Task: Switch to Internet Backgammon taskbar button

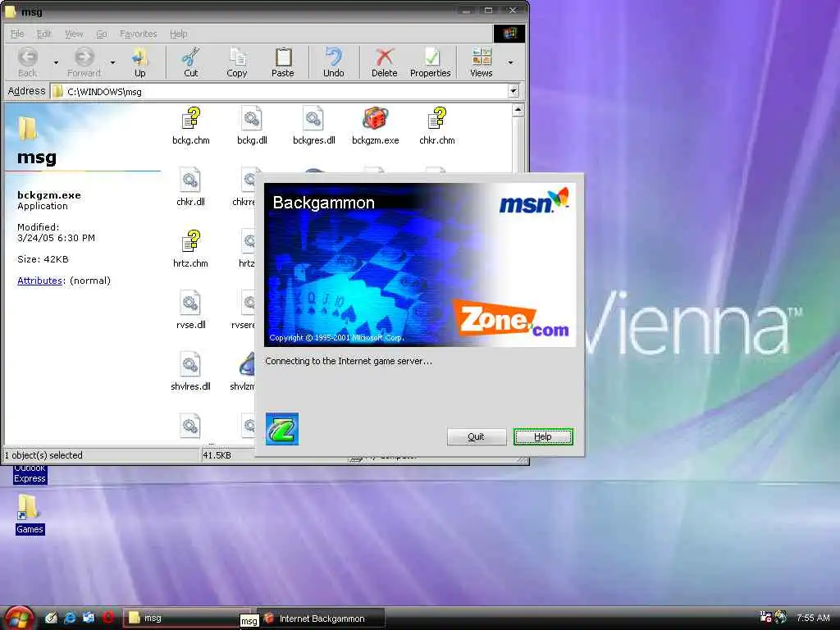Action: click(322, 619)
